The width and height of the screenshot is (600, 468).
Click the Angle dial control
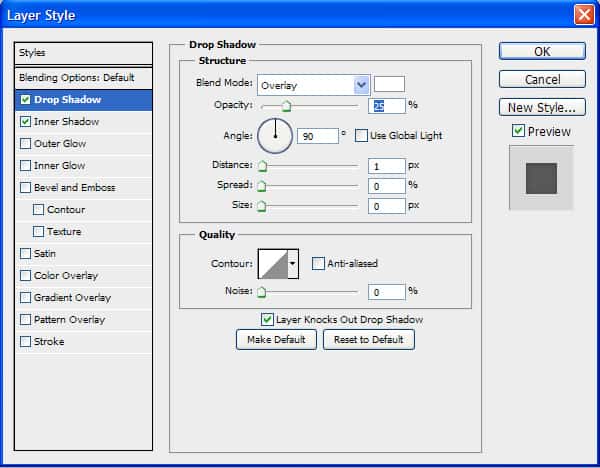(x=274, y=135)
